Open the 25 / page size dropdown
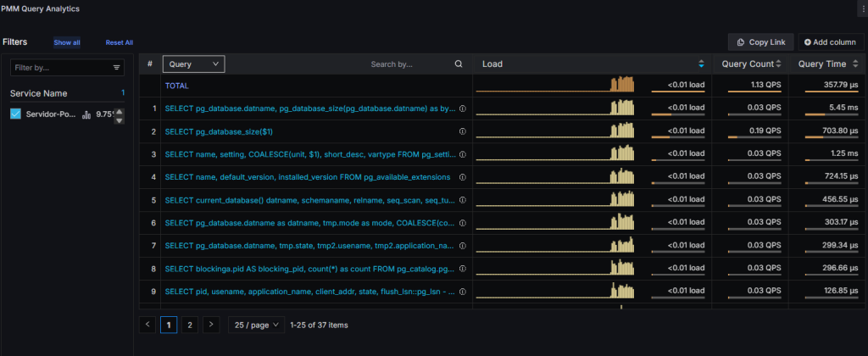 254,325
